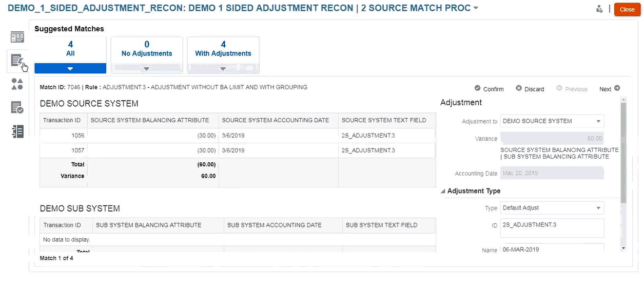The width and height of the screenshot is (644, 287).
Task: Click the orange Close button
Action: click(627, 9)
